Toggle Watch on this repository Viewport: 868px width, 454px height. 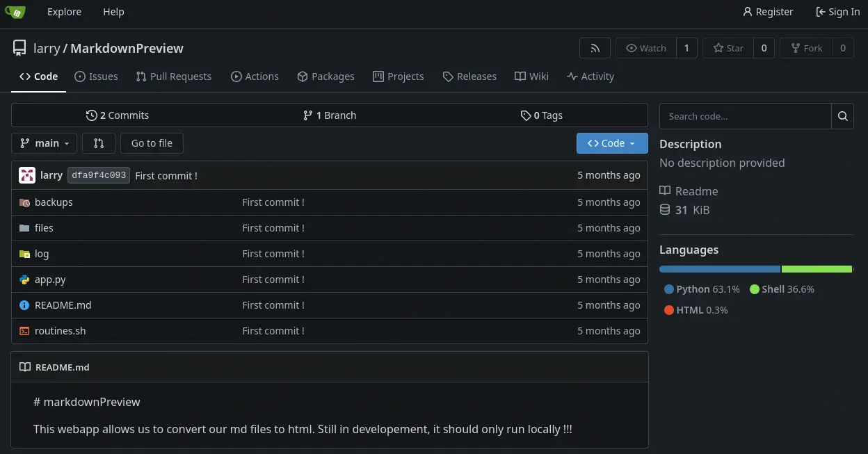click(646, 48)
